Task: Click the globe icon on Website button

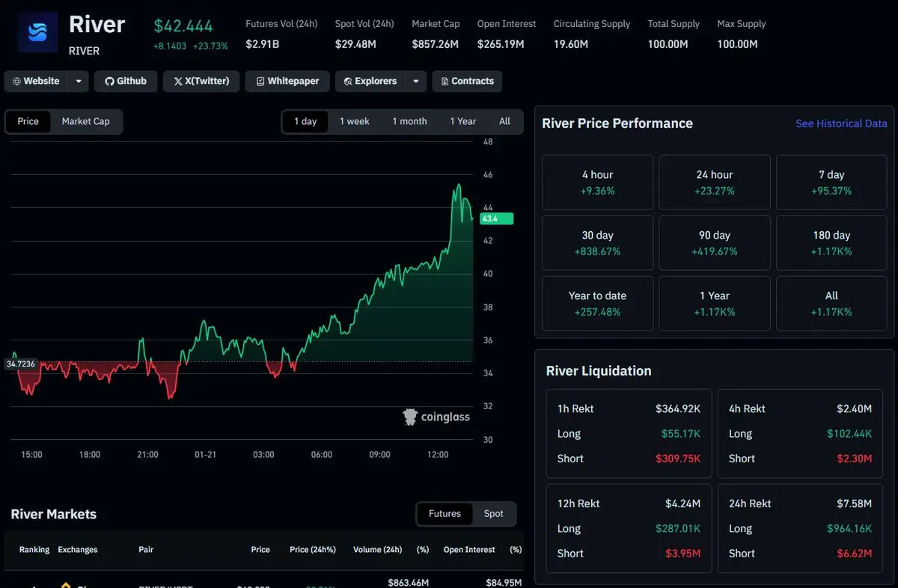Action: [16, 82]
